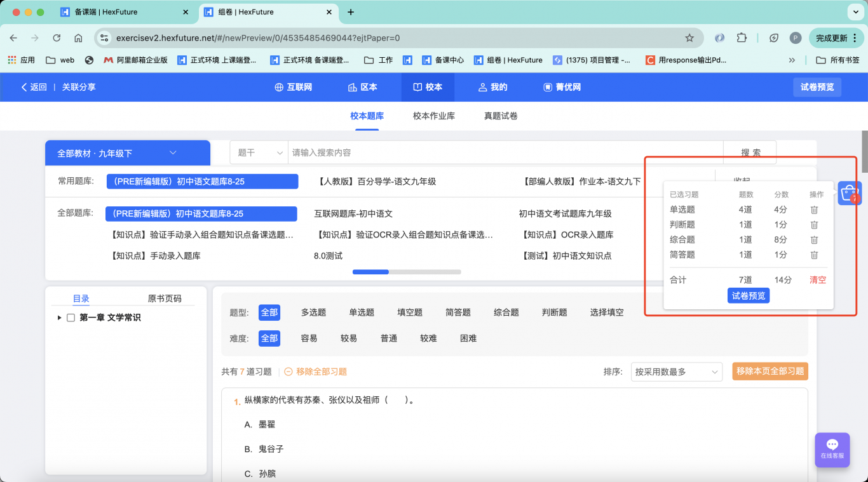Click 试卷预览 in basket popup
The width and height of the screenshot is (868, 482).
(749, 296)
